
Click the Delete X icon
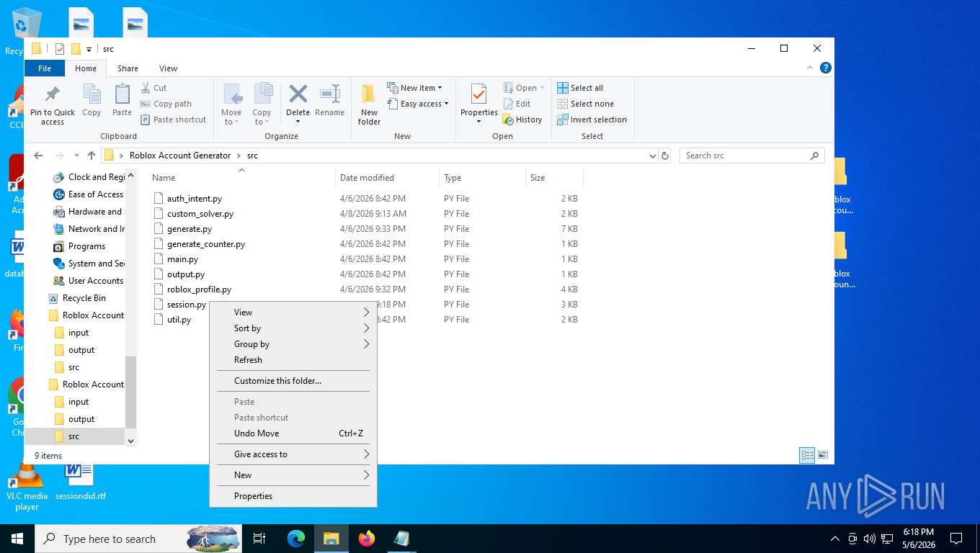pos(298,94)
